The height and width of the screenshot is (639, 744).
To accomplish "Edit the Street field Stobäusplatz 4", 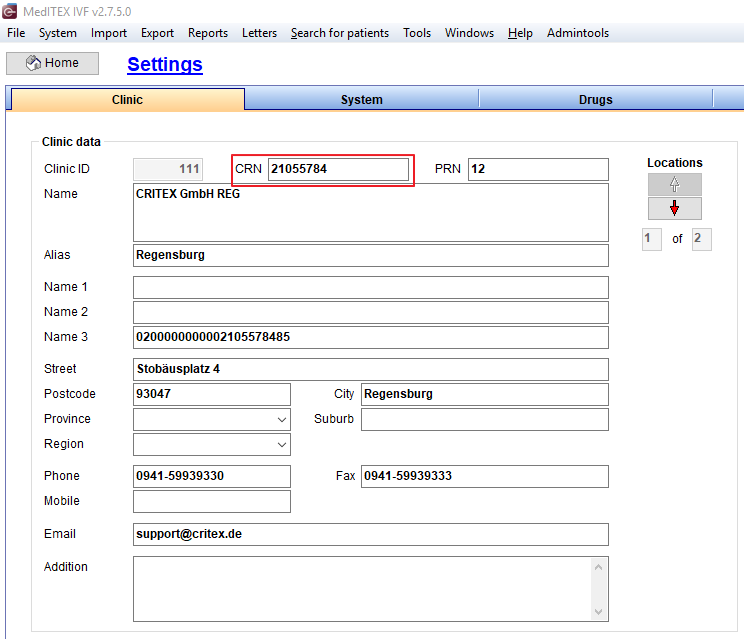I will click(x=371, y=369).
